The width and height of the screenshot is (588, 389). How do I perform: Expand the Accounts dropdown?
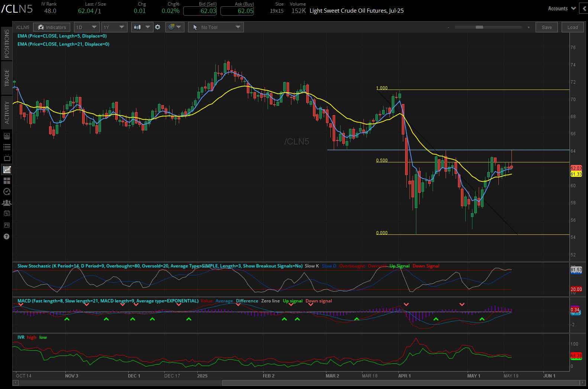pos(562,9)
